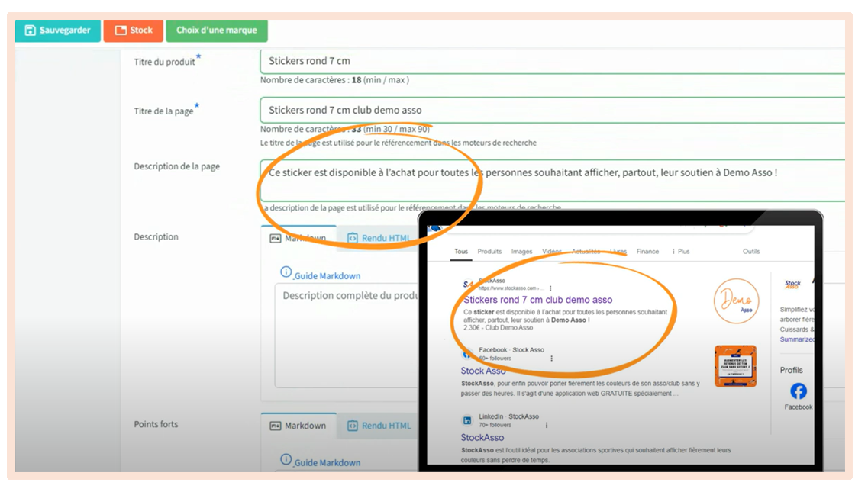Click the Choix d'une marque button
The height and width of the screenshot is (492, 868).
[217, 31]
